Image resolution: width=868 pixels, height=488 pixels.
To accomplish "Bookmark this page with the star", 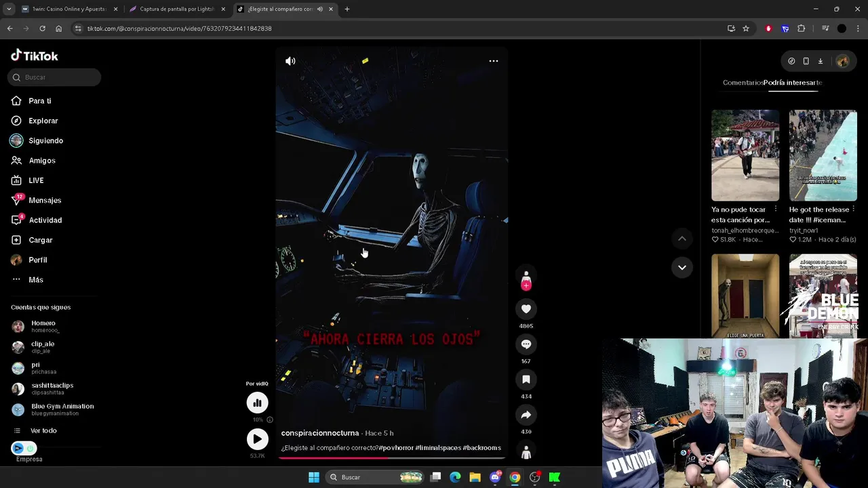I will [746, 28].
